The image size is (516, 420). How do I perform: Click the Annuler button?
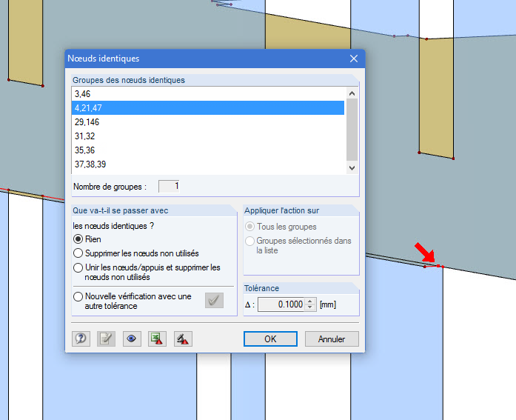click(x=332, y=339)
